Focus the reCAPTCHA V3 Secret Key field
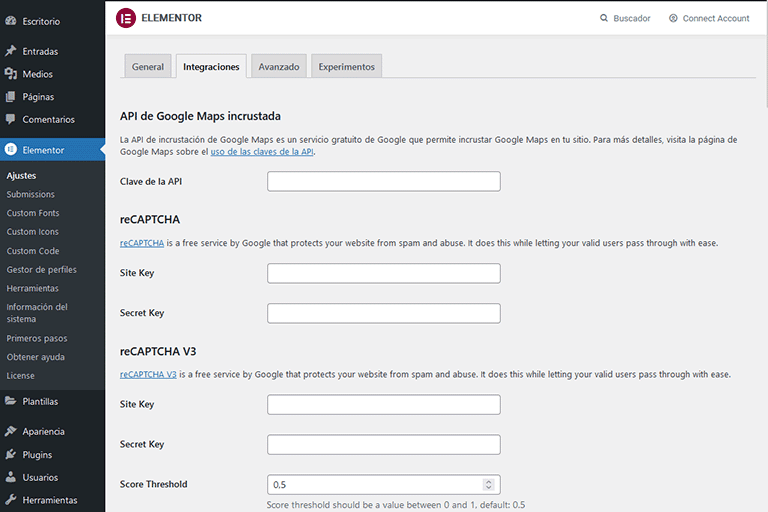 (384, 444)
